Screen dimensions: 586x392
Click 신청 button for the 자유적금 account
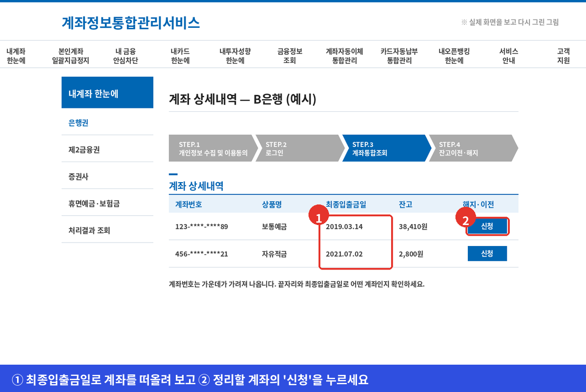[x=487, y=254]
